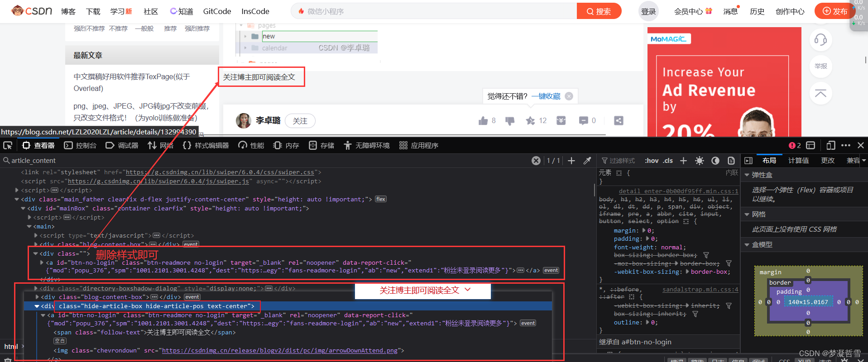Switch to the 调试器 debugger tab
The height and width of the screenshot is (362, 868).
coord(122,145)
